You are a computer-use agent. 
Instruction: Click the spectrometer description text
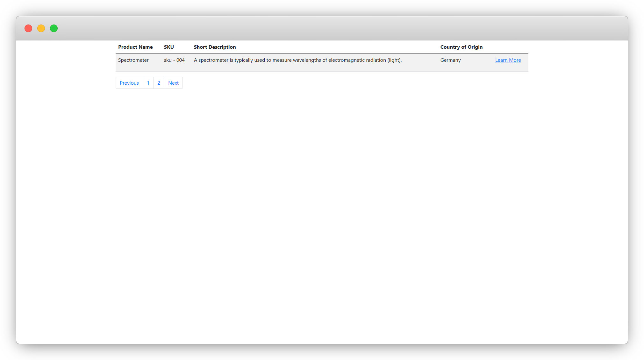pos(297,60)
